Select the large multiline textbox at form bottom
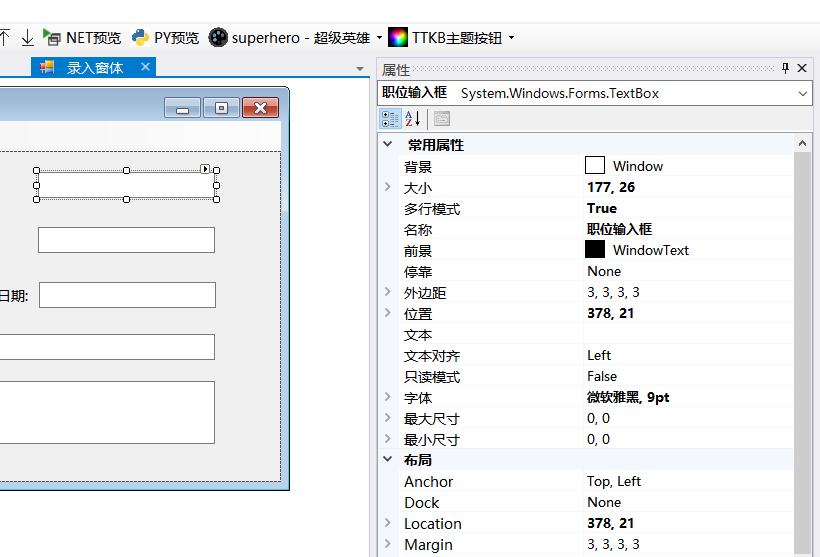The height and width of the screenshot is (557, 820). (107, 412)
